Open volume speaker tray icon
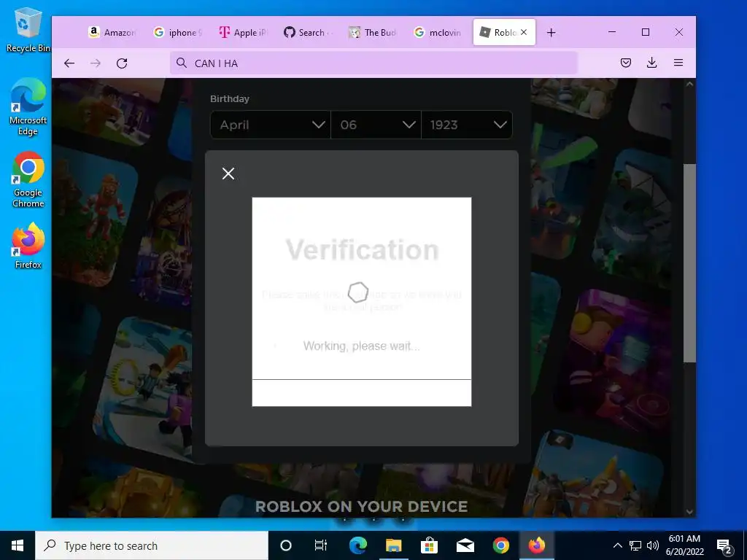This screenshot has height=560, width=747. [653, 545]
